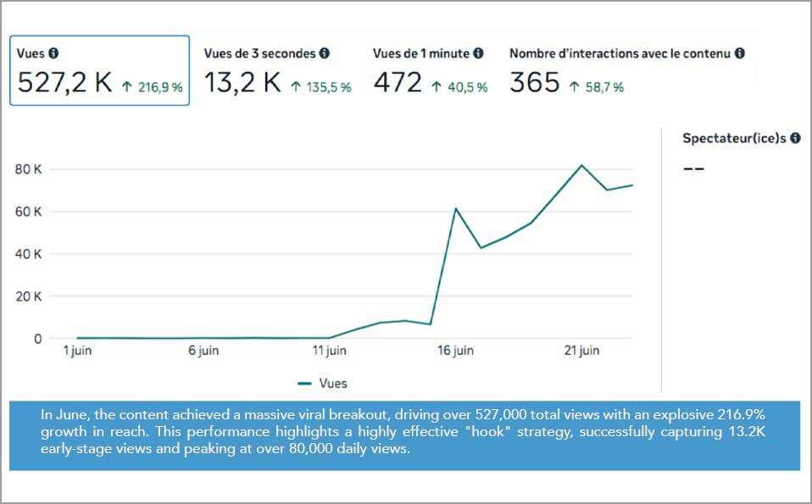Toggle the Vues series in chart legend
The height and width of the screenshot is (504, 812).
(x=333, y=384)
